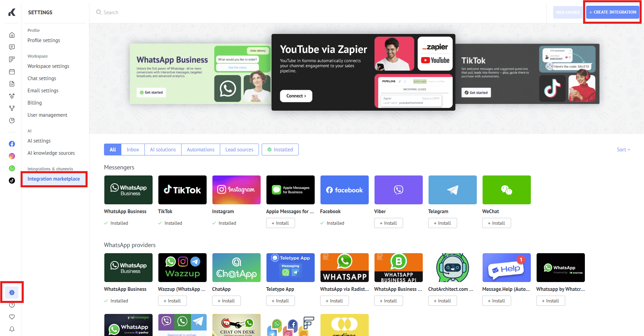Open the settings gear icon
This screenshot has width=644, height=336.
(12, 293)
